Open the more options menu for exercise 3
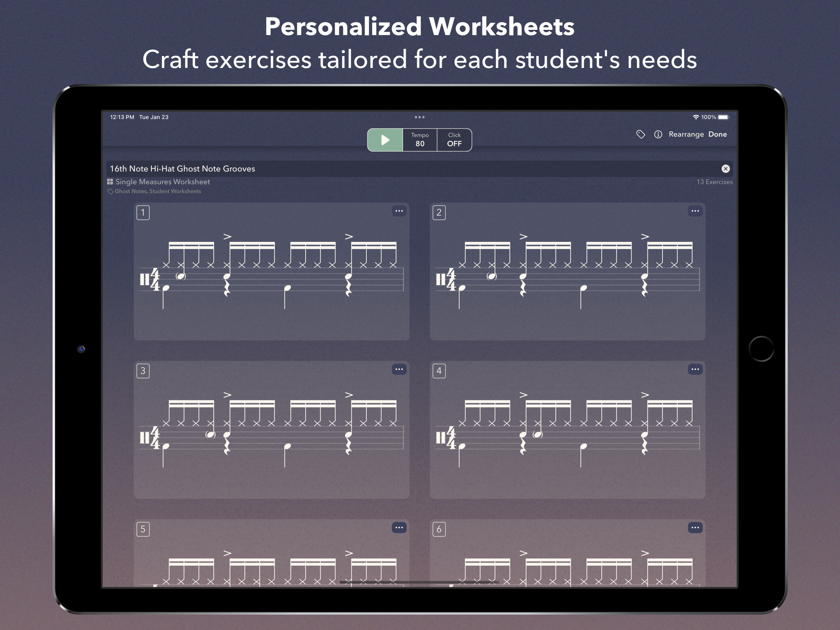Screen dimensions: 840x630 tap(399, 369)
